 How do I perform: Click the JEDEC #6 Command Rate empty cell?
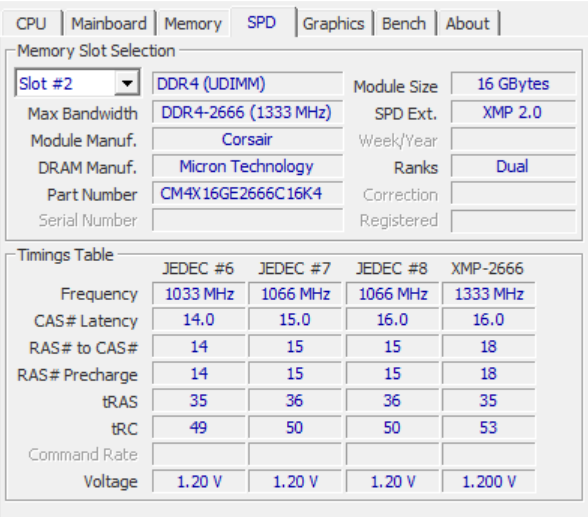[x=199, y=455]
